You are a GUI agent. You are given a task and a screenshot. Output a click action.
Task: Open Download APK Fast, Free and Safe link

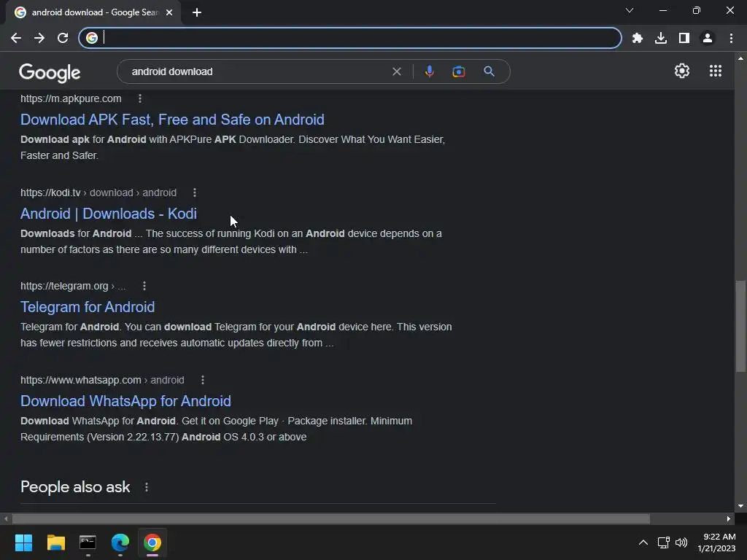pyautogui.click(x=172, y=120)
